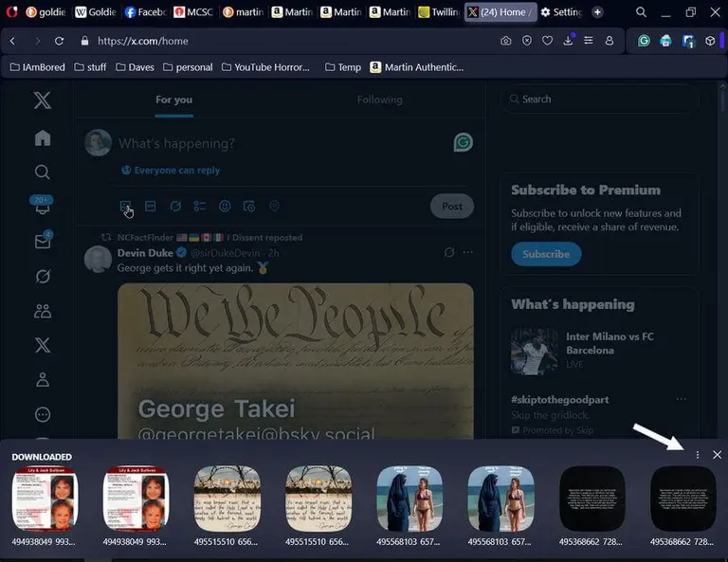Open Profile person icon in sidebar
Viewport: 728px width, 562px height.
click(43, 380)
